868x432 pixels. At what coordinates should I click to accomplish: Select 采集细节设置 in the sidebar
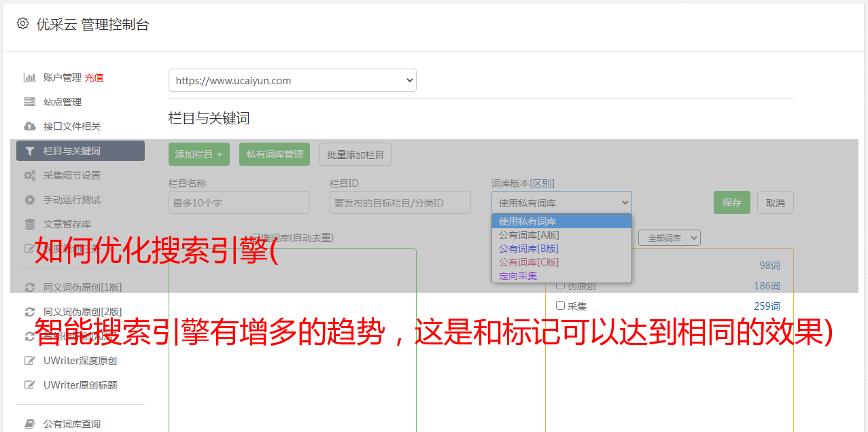[x=72, y=175]
